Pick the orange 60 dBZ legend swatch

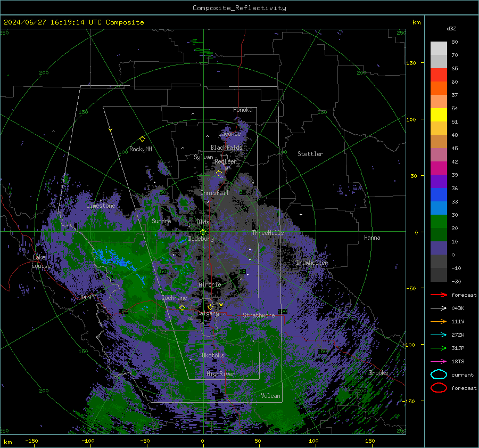pyautogui.click(x=439, y=88)
